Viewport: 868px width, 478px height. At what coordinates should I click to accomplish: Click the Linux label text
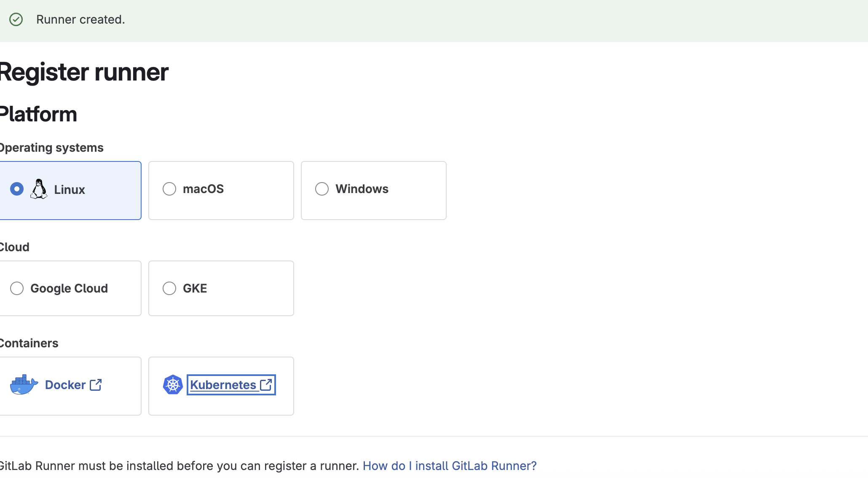(x=70, y=190)
